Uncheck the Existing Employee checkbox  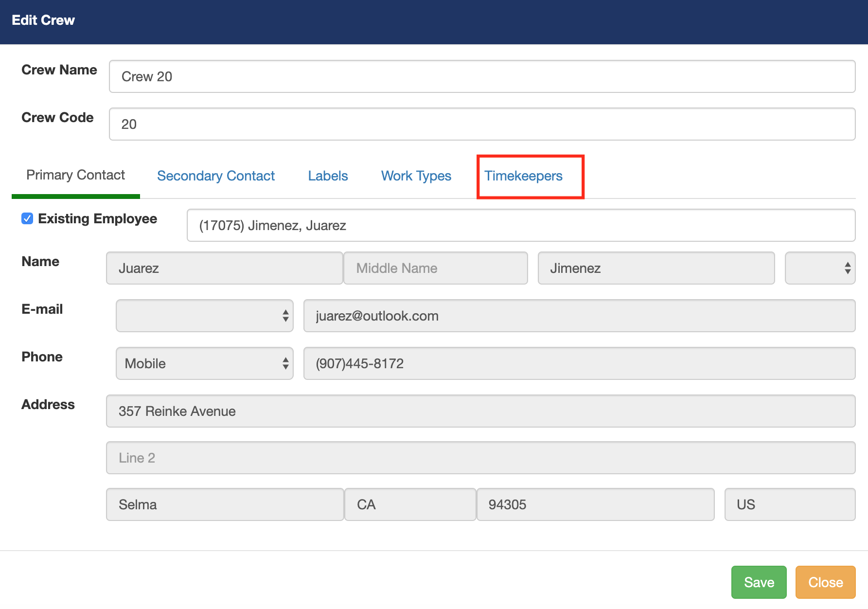(x=27, y=219)
